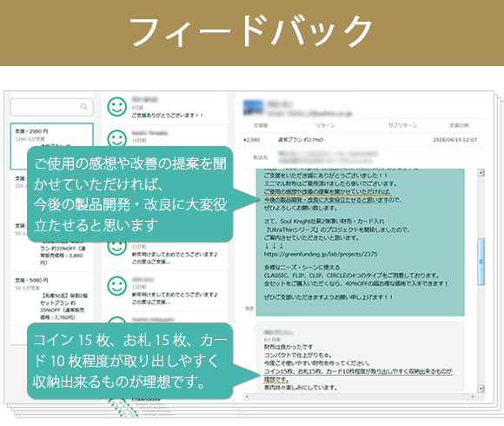Open the message from 6日前 with smiley
The height and width of the screenshot is (426, 504).
pyautogui.click(x=164, y=108)
